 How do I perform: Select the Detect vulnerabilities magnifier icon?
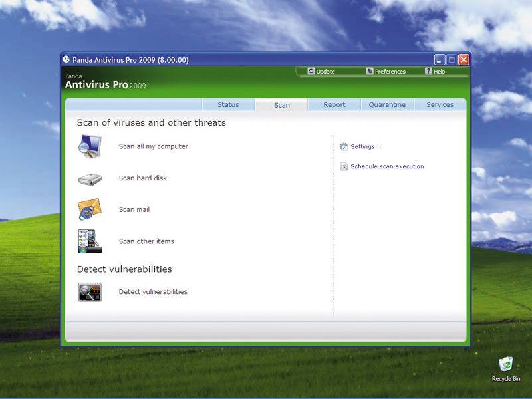click(90, 291)
